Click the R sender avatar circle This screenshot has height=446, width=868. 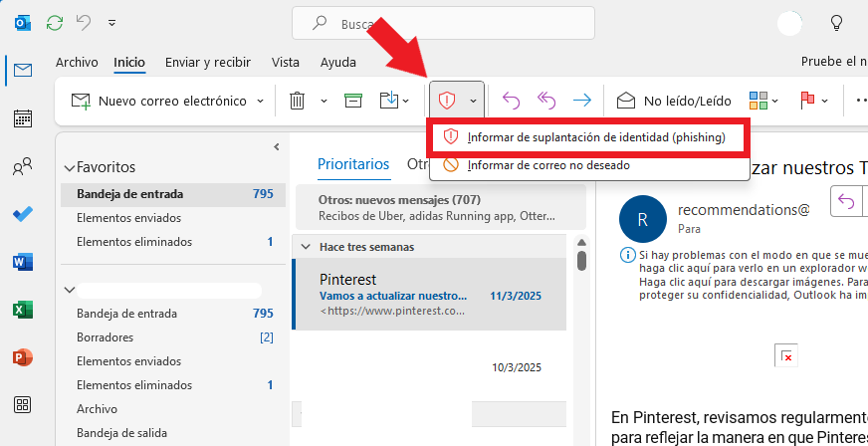(x=642, y=219)
